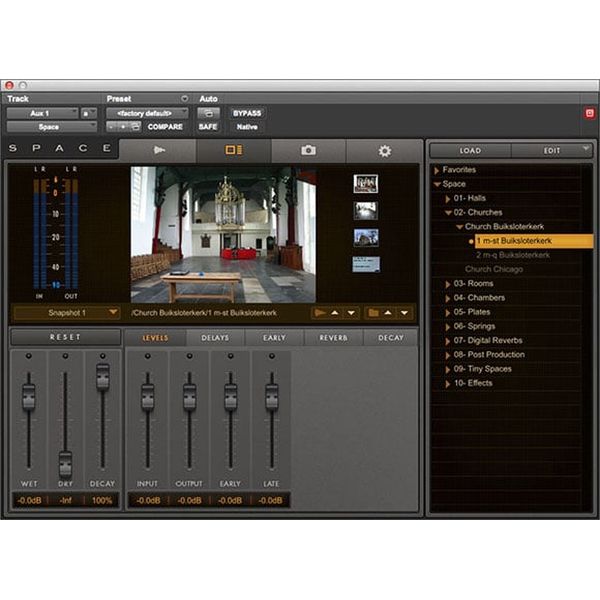Toggle the OUTPUT fader dot
The image size is (600, 600).
[x=189, y=356]
